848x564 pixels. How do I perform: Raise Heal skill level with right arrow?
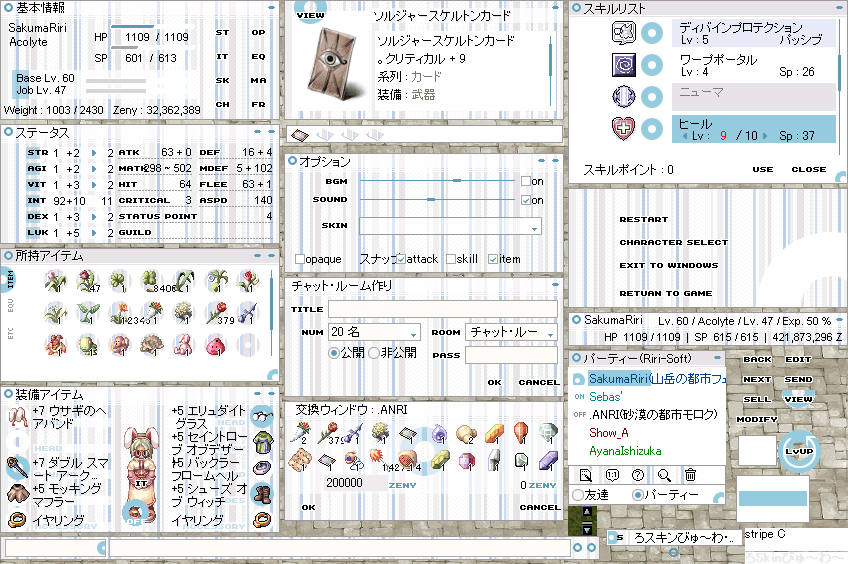(x=765, y=136)
